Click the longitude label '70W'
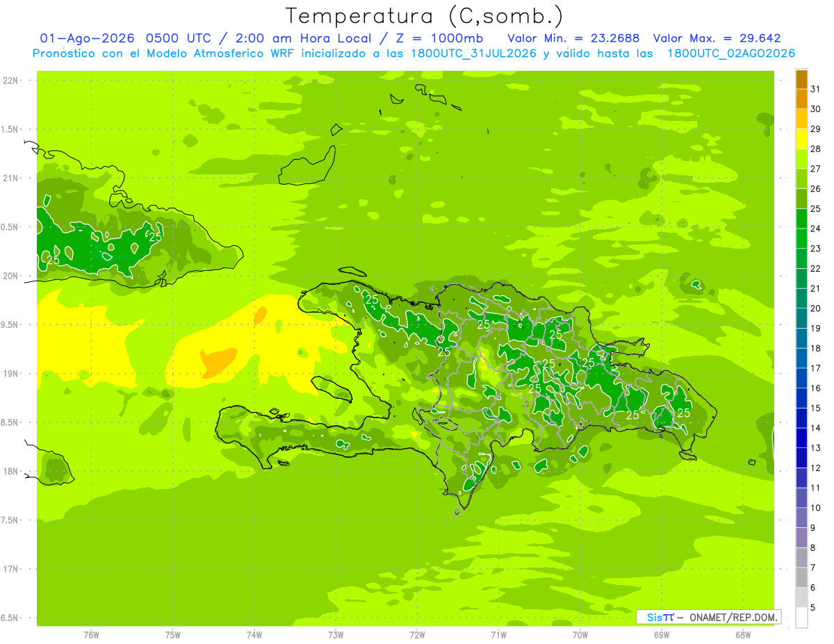 click(x=580, y=635)
